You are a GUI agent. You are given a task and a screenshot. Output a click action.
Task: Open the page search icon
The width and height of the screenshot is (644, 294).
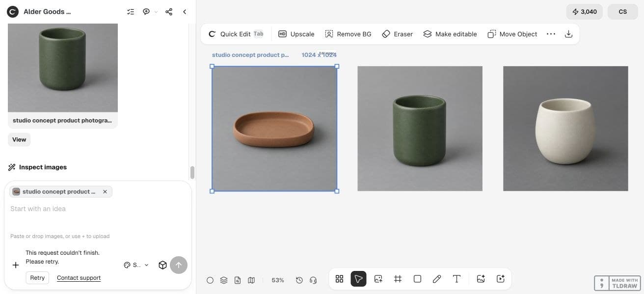point(238,280)
